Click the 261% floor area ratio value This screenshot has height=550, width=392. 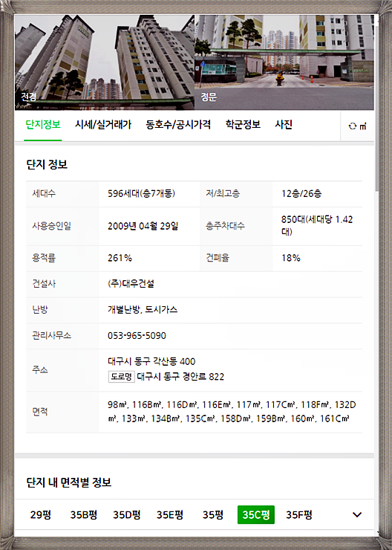pyautogui.click(x=120, y=258)
